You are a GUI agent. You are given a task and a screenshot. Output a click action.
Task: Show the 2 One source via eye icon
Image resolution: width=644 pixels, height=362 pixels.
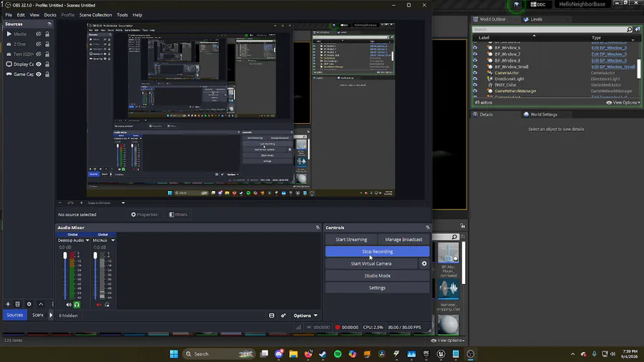[x=39, y=44]
